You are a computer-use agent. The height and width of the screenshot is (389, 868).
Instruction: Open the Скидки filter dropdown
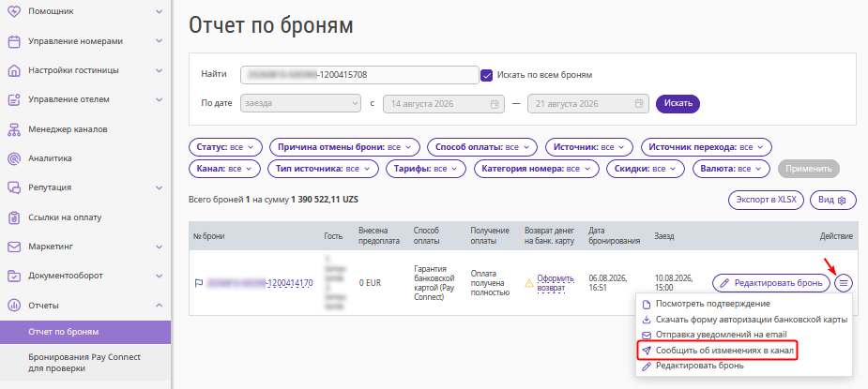[646, 169]
